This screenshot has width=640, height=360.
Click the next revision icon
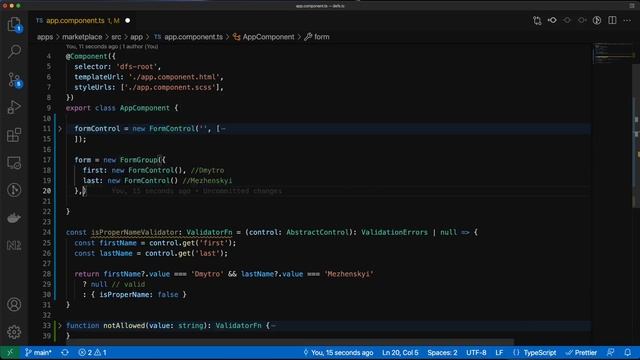[x=582, y=20]
